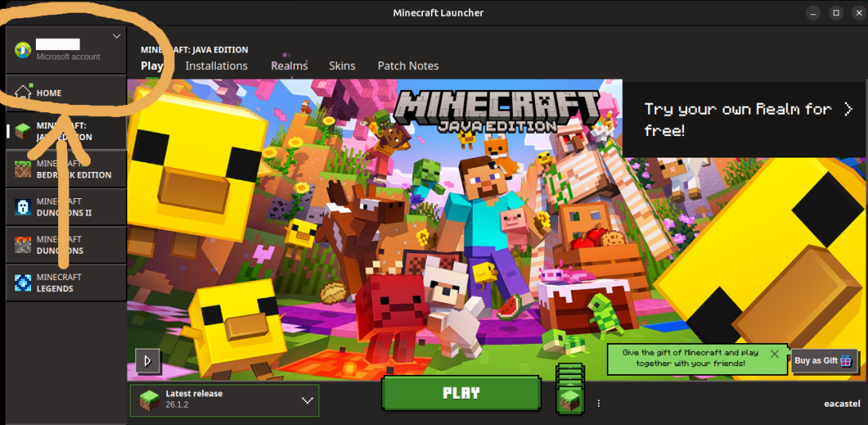Click the gift message notification text
The width and height of the screenshot is (868, 425).
[x=690, y=358]
